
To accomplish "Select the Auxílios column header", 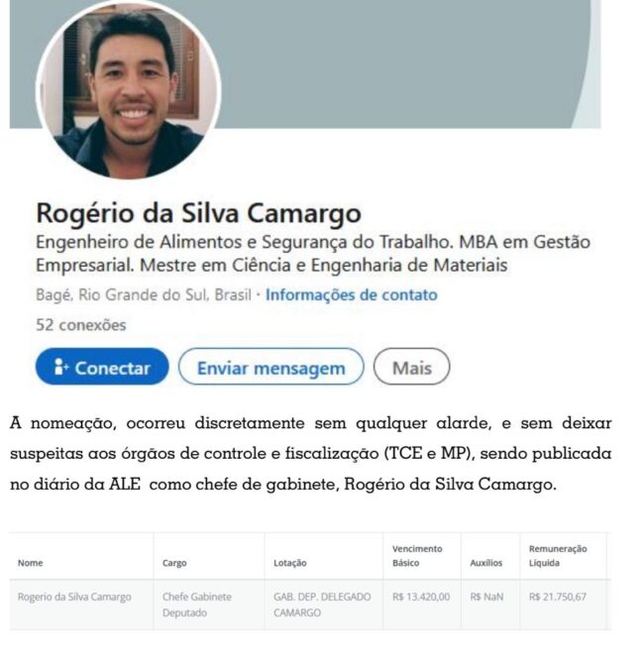I will (x=486, y=563).
